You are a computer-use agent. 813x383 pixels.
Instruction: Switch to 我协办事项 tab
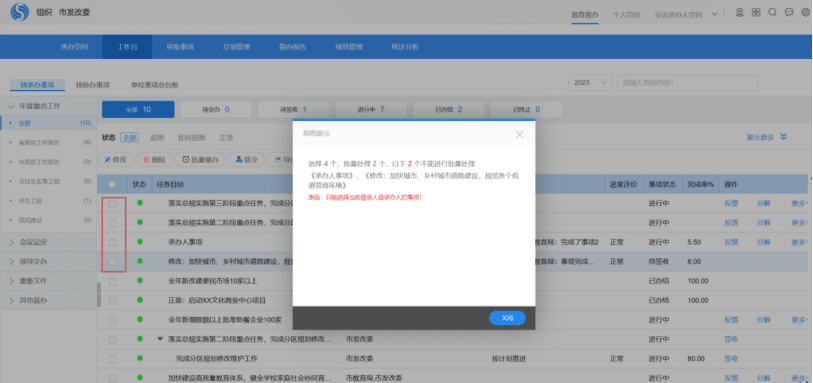[92, 85]
